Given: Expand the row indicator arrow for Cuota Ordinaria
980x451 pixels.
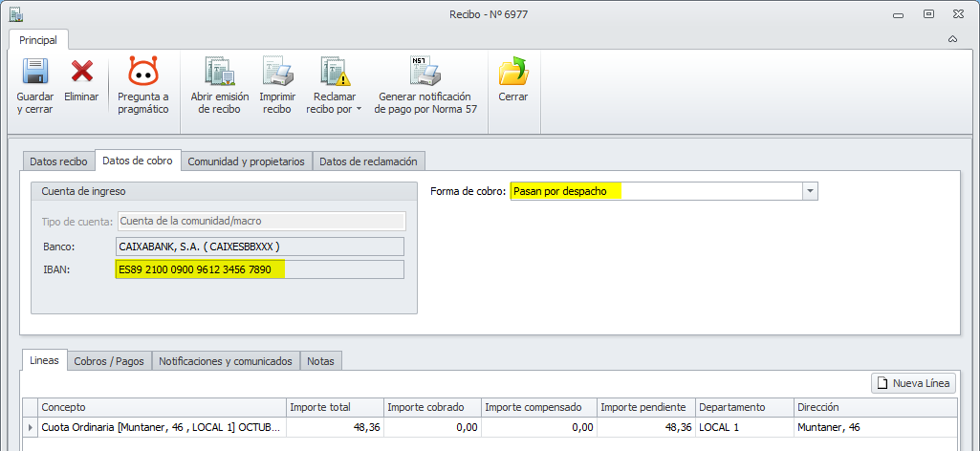Looking at the screenshot, I should [30, 428].
